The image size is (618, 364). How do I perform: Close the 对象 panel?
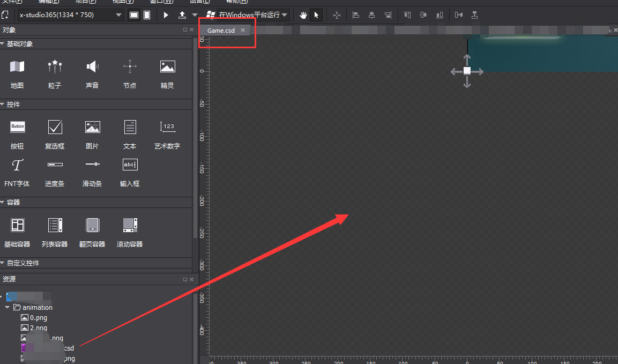[x=191, y=29]
